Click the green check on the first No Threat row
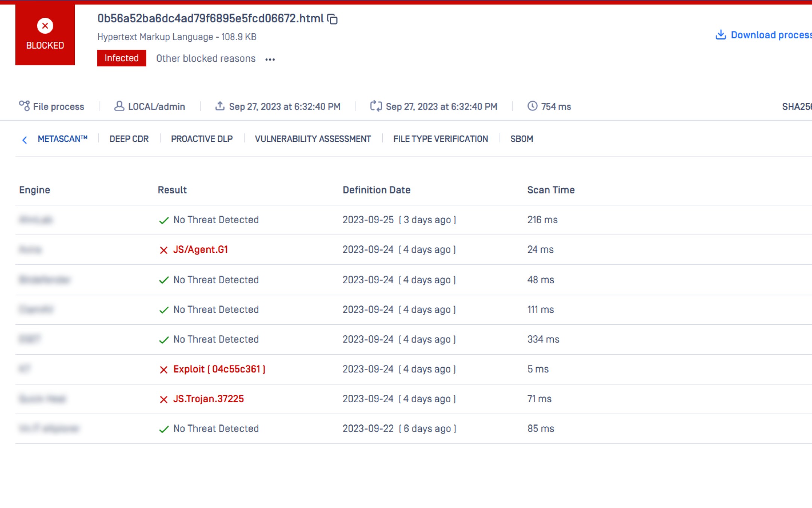 164,220
